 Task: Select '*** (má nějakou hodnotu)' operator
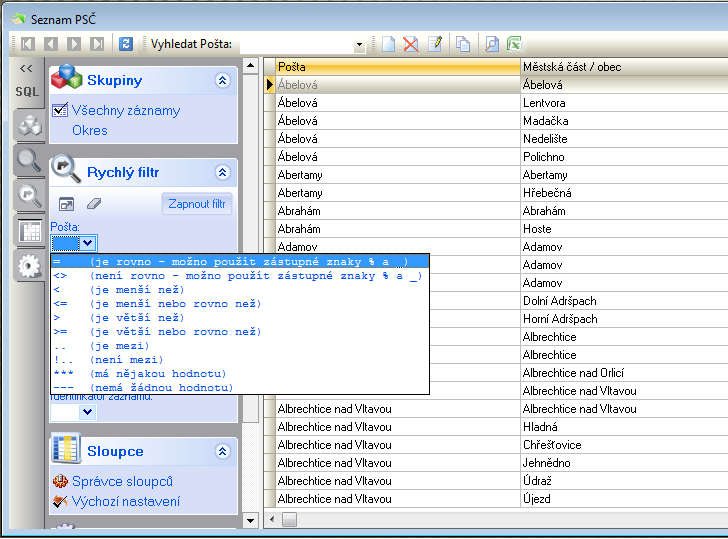coord(240,373)
